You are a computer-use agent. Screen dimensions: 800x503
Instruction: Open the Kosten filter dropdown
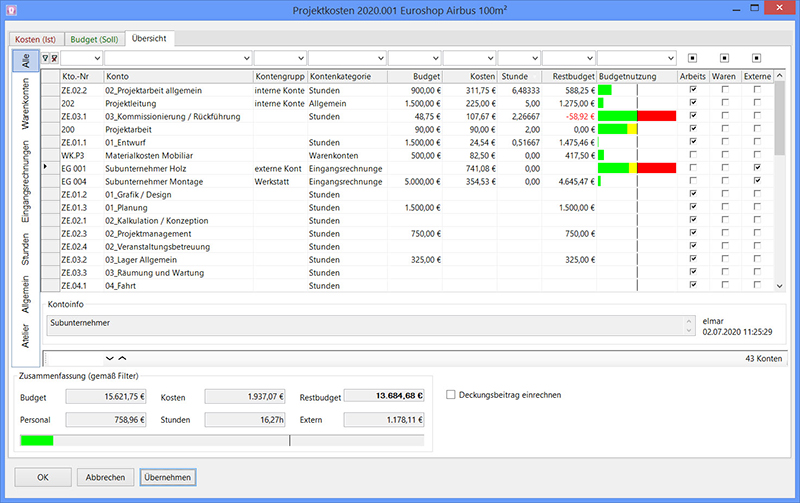pos(490,59)
